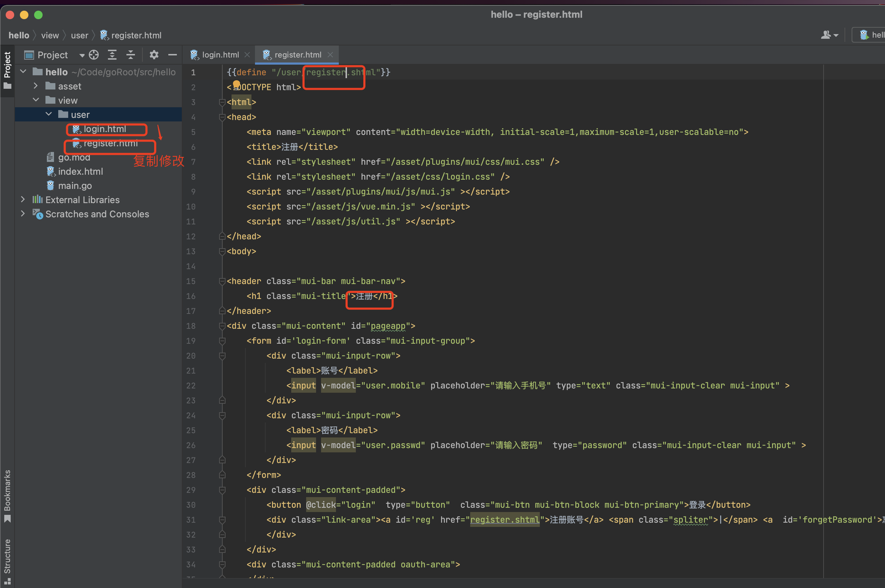The image size is (885, 588).
Task: Hide the Project panel with the minus icon
Action: [173, 55]
